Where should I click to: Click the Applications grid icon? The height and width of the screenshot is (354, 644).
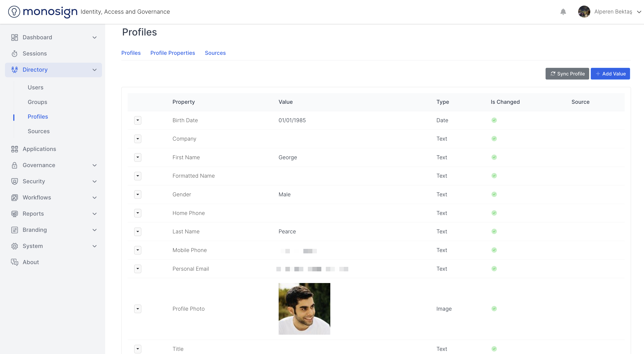point(15,149)
